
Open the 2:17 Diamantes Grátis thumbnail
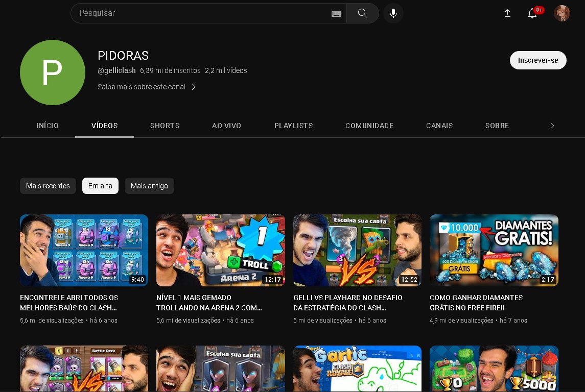(x=494, y=251)
